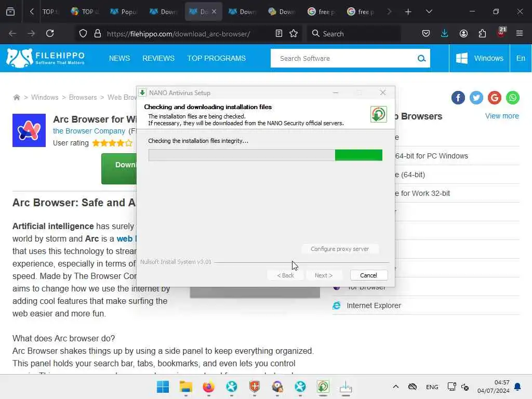Open the Windows breadcrumb link
Image resolution: width=532 pixels, height=399 pixels.
(x=45, y=97)
